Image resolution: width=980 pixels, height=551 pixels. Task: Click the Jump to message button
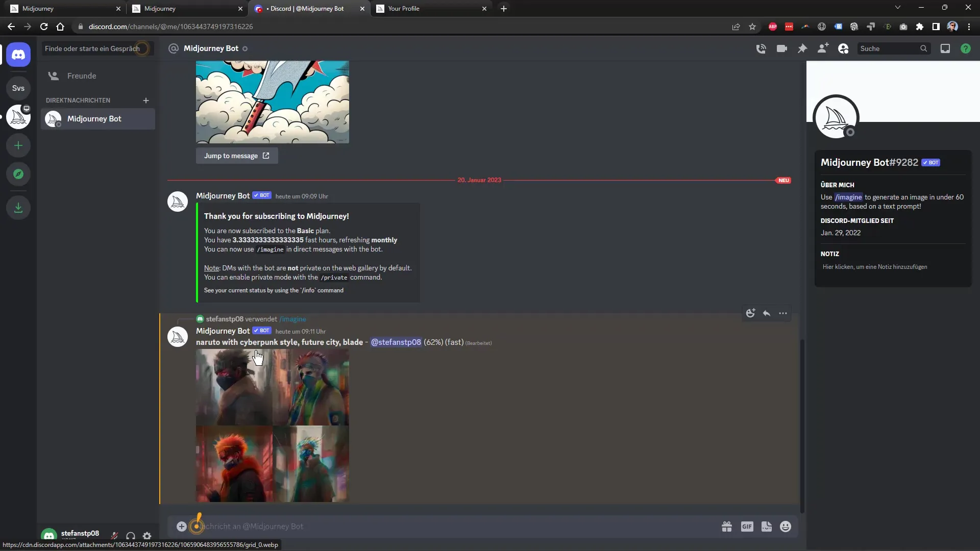coord(236,156)
